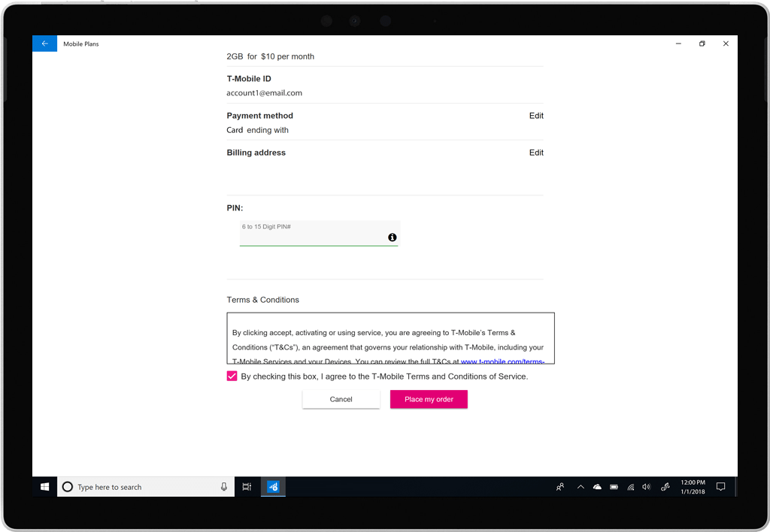Close the Mobile Plans window

pos(726,44)
